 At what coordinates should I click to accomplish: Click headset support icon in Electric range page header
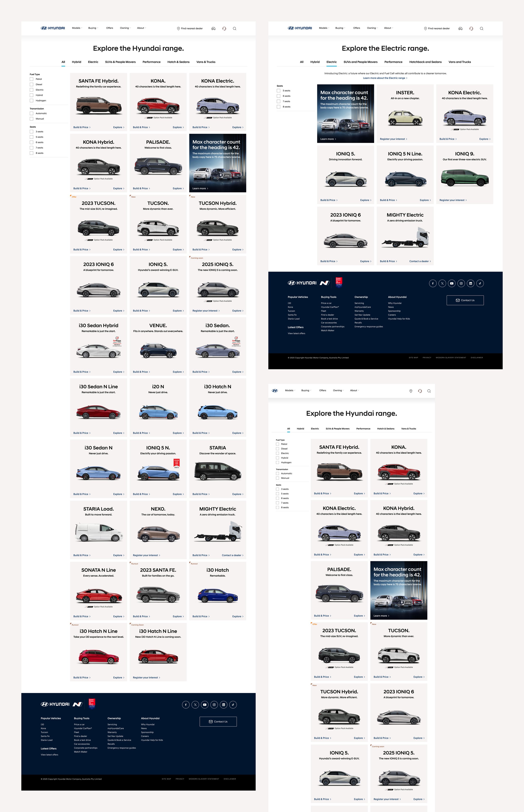tap(471, 28)
